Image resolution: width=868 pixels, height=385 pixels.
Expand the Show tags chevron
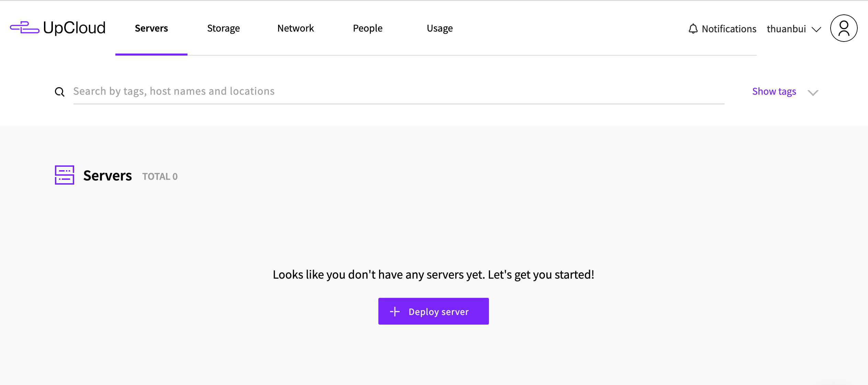pyautogui.click(x=813, y=93)
